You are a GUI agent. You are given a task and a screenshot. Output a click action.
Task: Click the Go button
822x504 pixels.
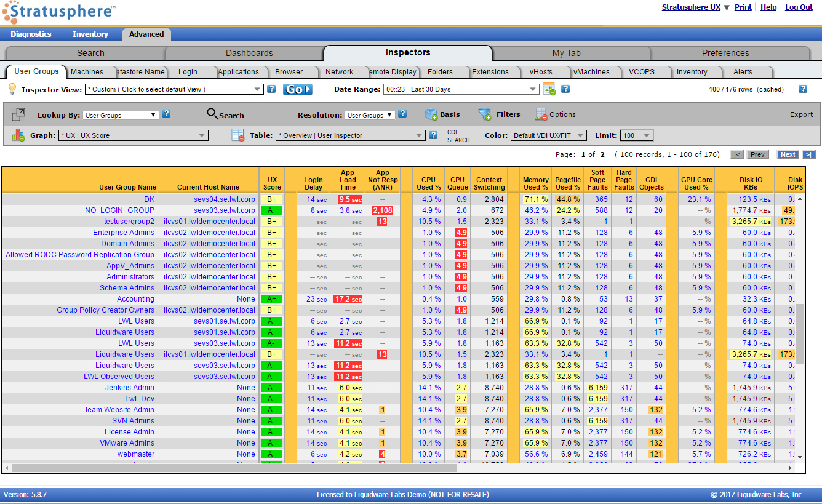[298, 89]
